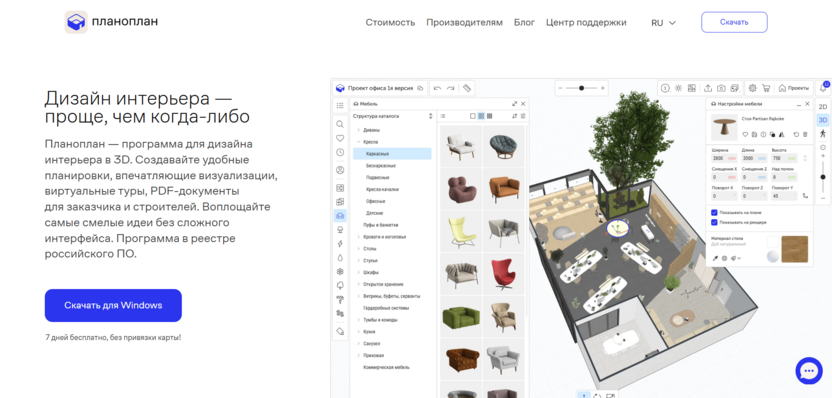Viewport: 832px width, 398px height.
Task: Click the Планоплан logo in the header
Action: click(111, 22)
